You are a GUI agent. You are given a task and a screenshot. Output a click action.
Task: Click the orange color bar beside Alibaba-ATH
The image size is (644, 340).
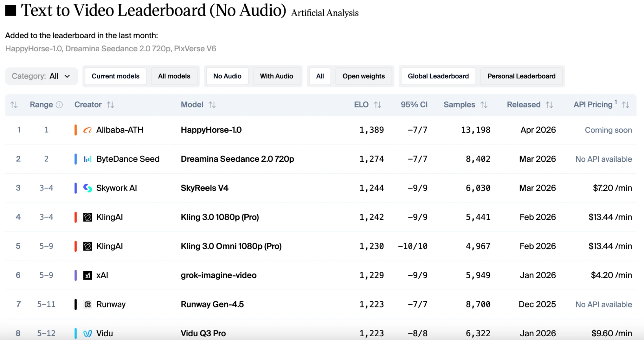pyautogui.click(x=76, y=130)
